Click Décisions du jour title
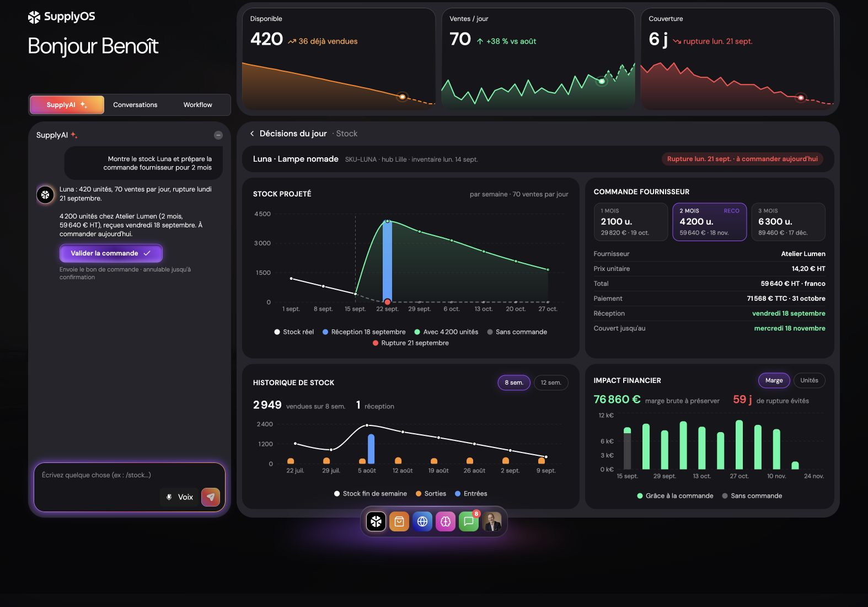This screenshot has width=868, height=607. (x=293, y=134)
